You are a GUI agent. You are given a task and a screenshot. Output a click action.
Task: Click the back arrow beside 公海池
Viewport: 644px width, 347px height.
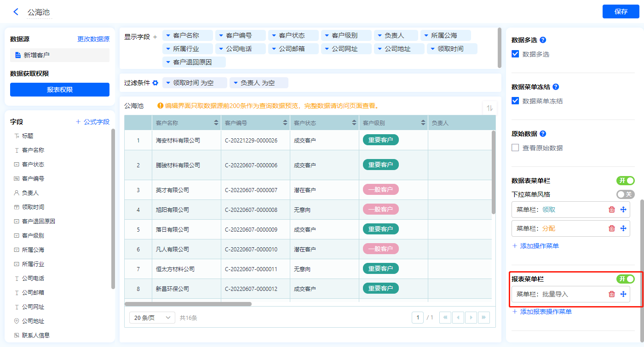(16, 12)
